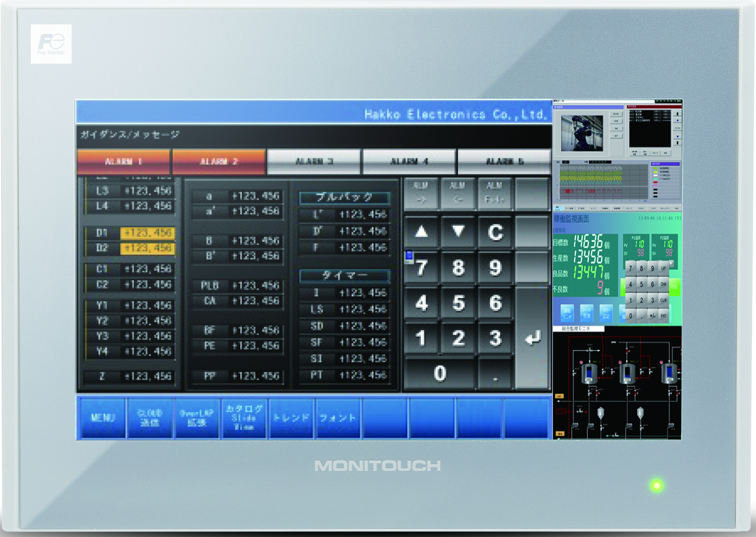This screenshot has width=756, height=537.
Task: Click the Fuji Electric logo
Action: coord(51,44)
